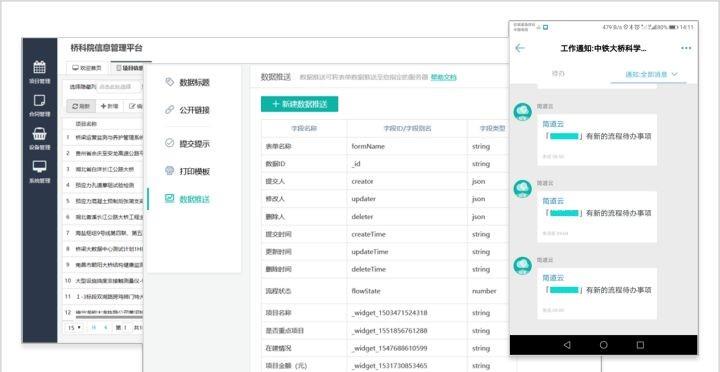720x372 pixels.
Task: Switch to the 欢迎首页 tab
Action: (x=87, y=68)
